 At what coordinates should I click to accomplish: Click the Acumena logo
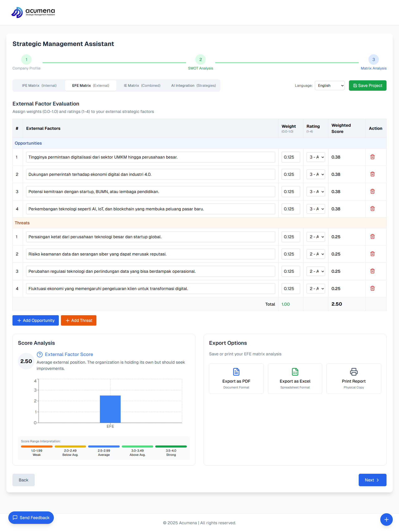33,12
